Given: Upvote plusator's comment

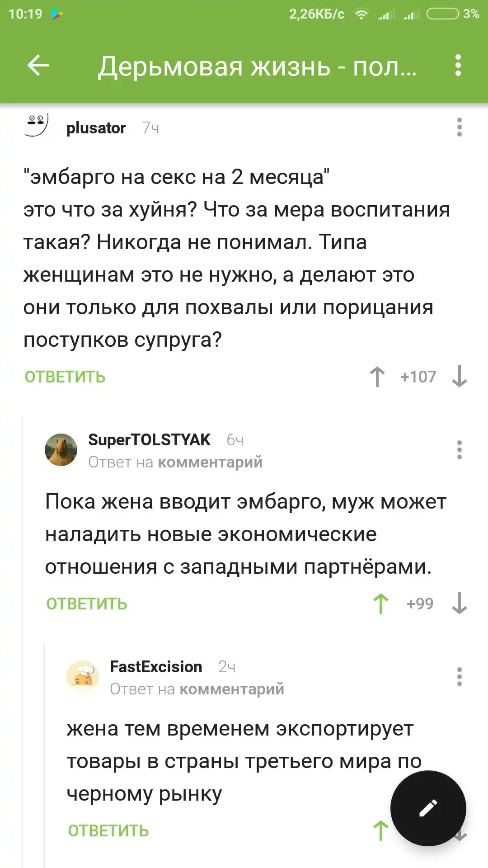Looking at the screenshot, I should point(377,377).
